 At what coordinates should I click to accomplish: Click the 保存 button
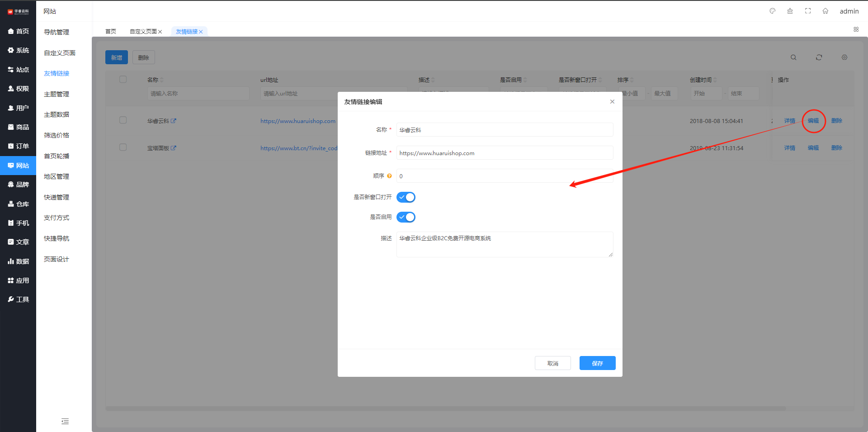(597, 363)
